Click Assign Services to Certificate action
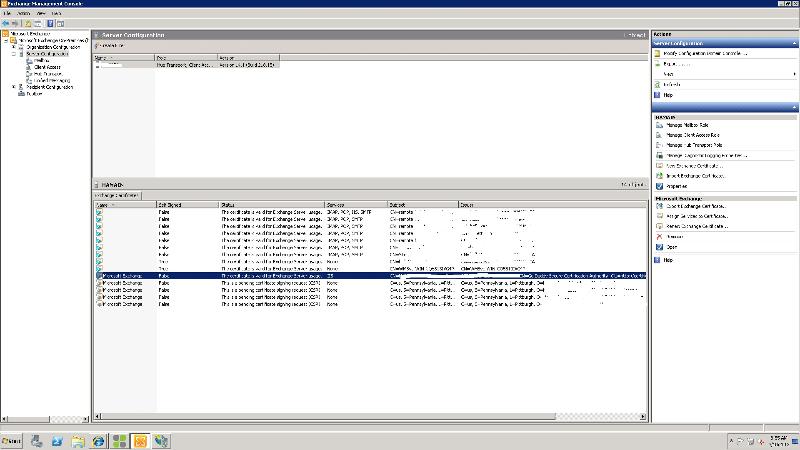Viewport: 800px width, 450px height. pos(697,216)
